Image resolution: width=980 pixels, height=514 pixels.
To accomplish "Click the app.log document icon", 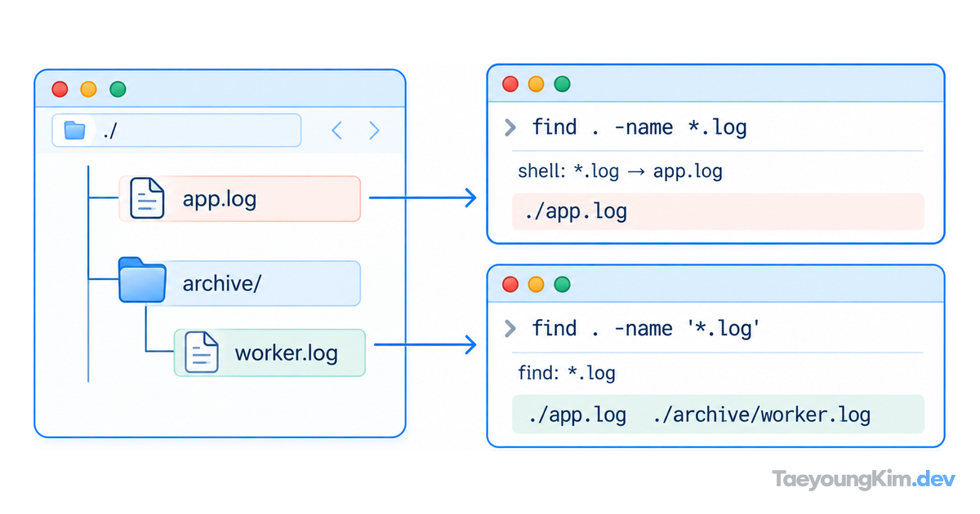I will tap(148, 198).
